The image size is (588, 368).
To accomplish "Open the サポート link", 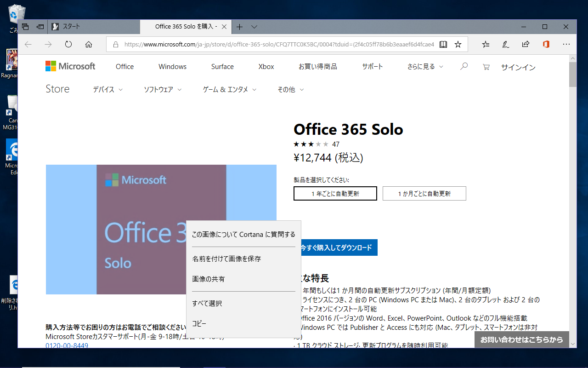I will tap(372, 67).
